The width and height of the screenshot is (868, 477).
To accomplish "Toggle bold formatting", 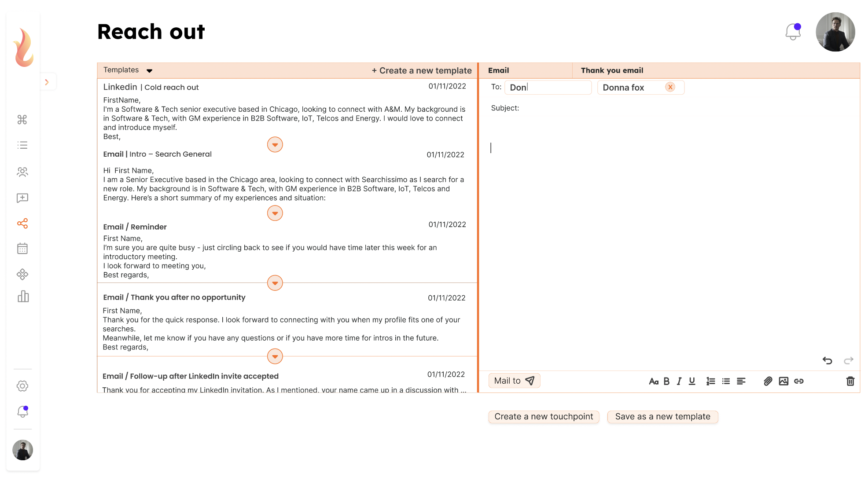I will pos(666,381).
